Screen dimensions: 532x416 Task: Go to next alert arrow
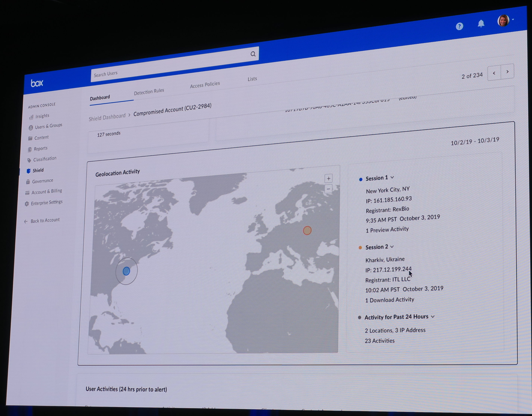tap(507, 72)
